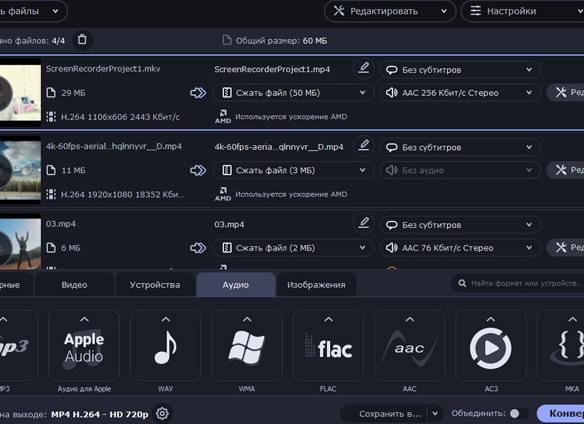Viewport: 584px width, 424px height.
Task: Expand FLAC presets chevron
Action: click(328, 319)
